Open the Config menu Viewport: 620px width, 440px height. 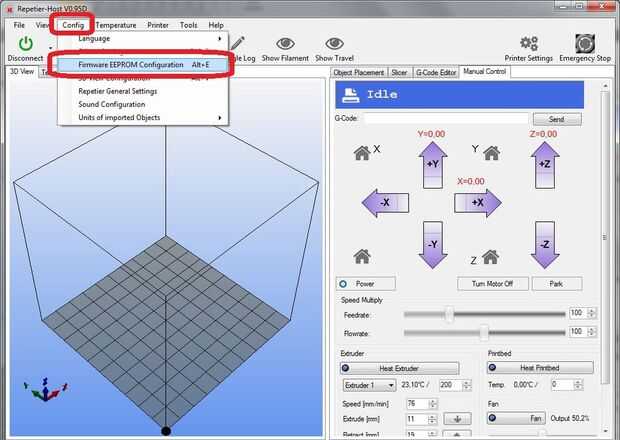73,25
